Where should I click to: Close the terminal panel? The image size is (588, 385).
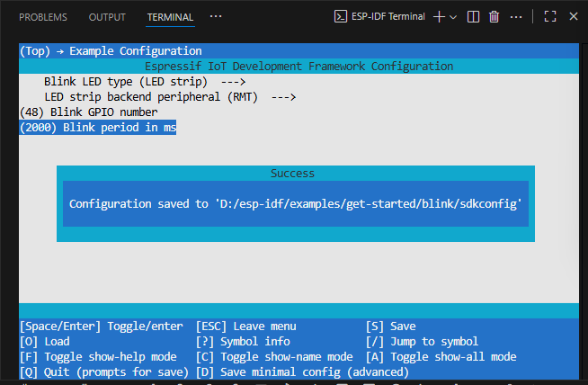pyautogui.click(x=574, y=16)
